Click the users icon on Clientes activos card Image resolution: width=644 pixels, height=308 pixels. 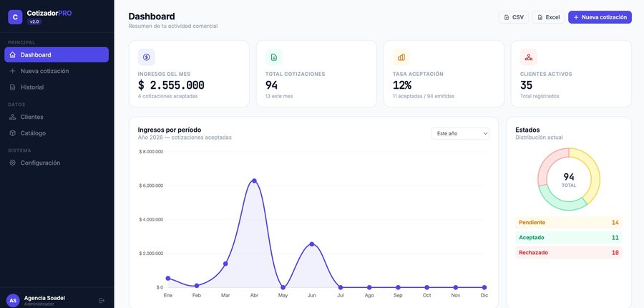coord(528,57)
